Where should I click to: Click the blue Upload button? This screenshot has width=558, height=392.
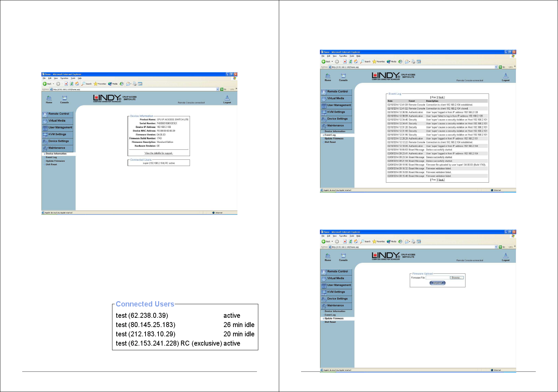pos(437,283)
